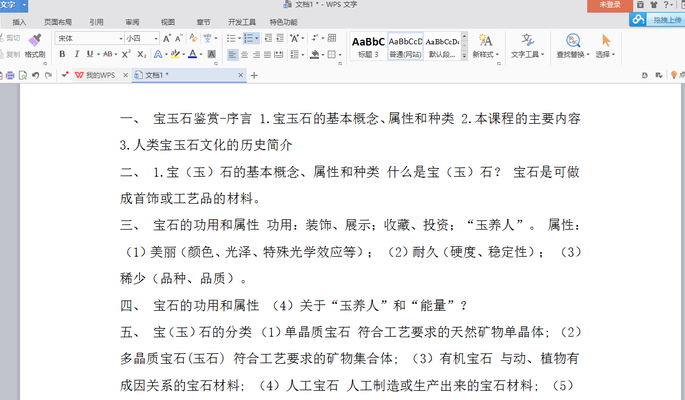Viewport: 685px width, 400px height.
Task: Click the distributed alignment icon
Action: 279,55
